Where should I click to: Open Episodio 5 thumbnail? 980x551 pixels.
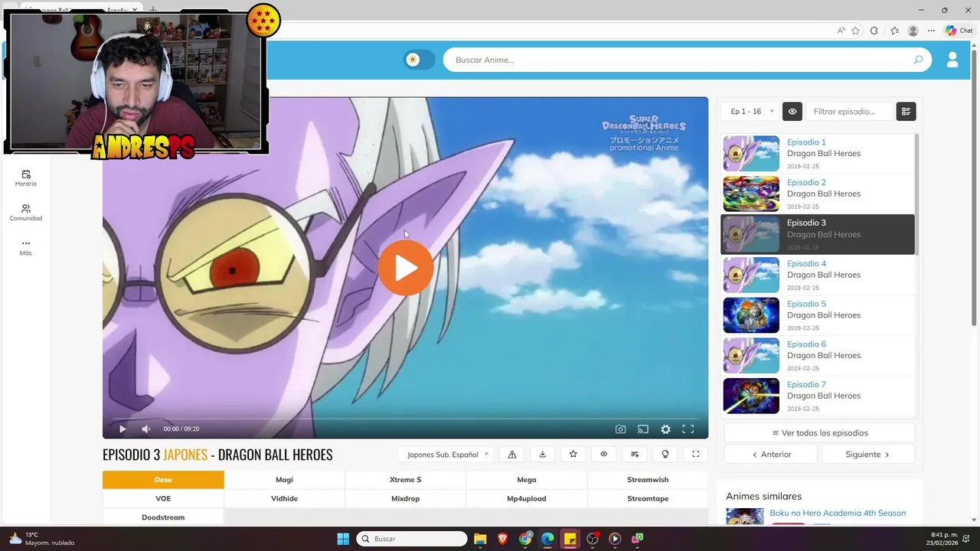tap(751, 315)
